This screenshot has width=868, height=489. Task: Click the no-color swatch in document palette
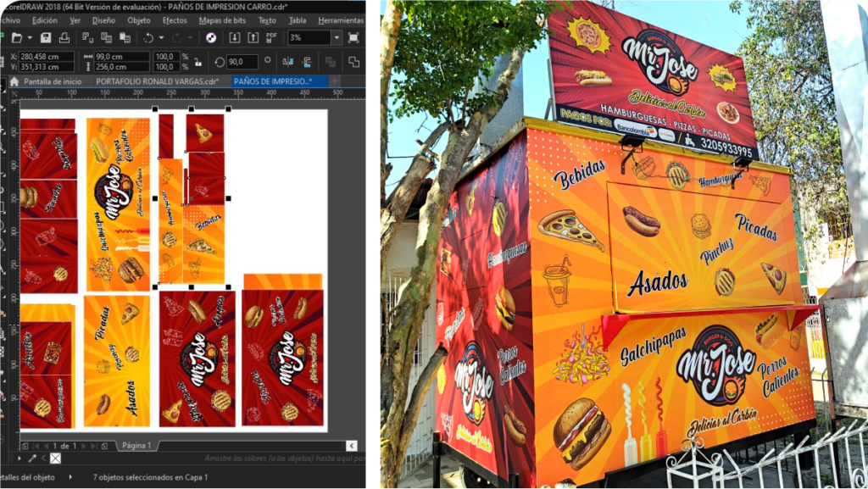55,458
